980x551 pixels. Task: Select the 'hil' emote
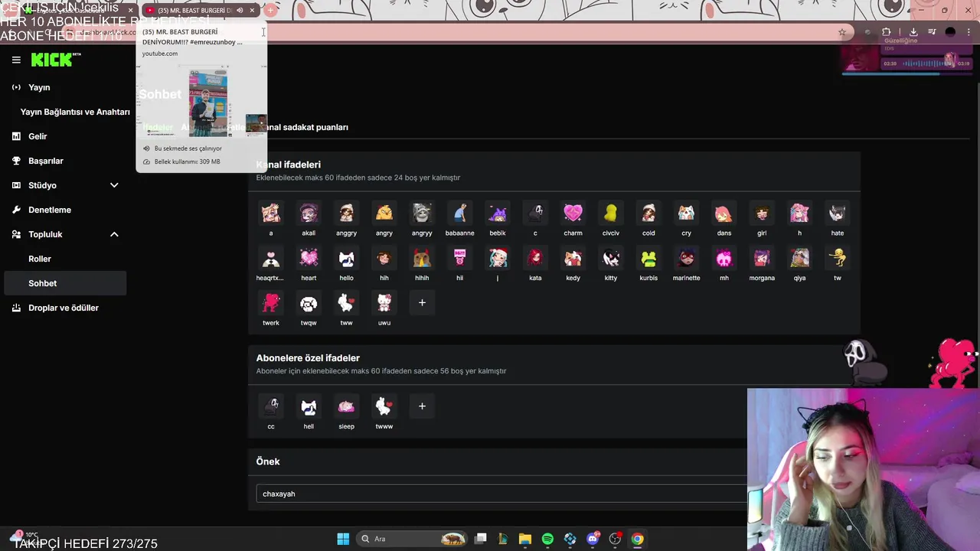(x=459, y=258)
